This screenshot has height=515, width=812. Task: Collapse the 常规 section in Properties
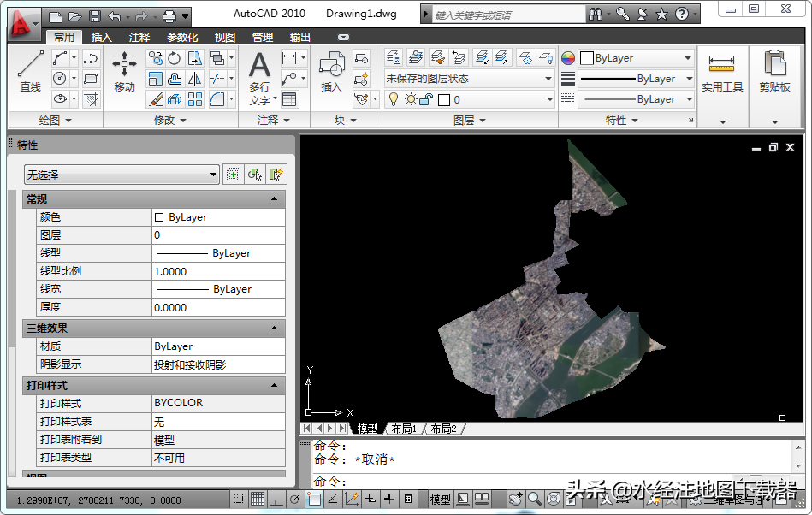274,198
